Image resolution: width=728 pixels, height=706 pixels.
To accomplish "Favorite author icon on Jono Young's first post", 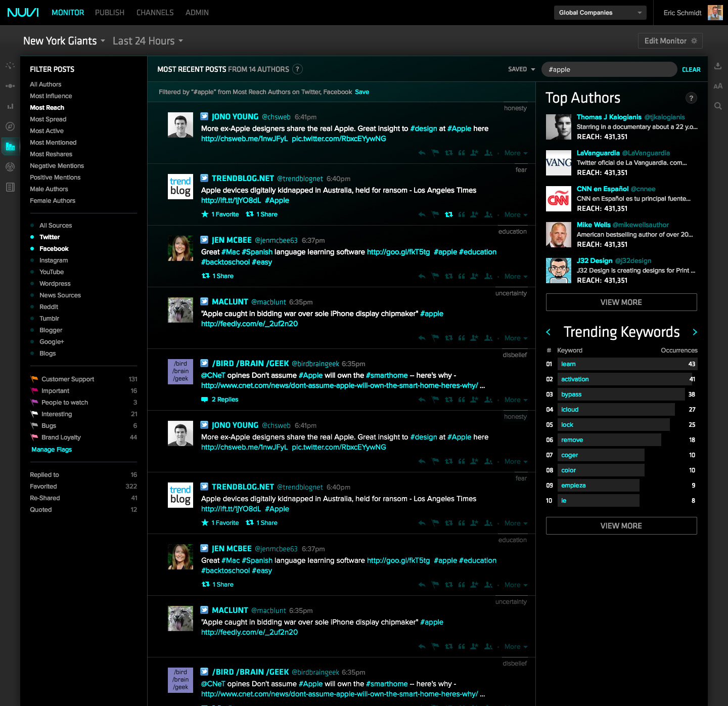I will point(474,153).
